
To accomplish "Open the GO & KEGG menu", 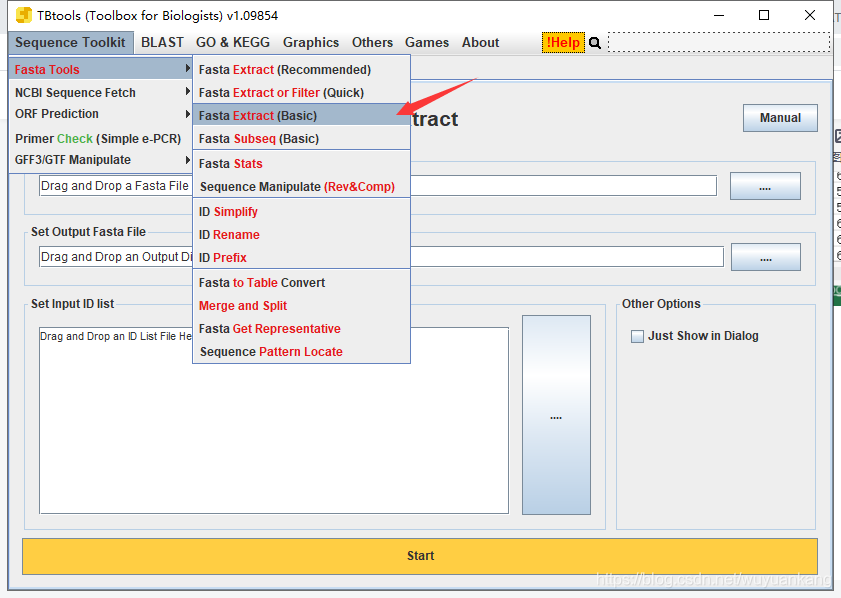I will click(x=233, y=42).
